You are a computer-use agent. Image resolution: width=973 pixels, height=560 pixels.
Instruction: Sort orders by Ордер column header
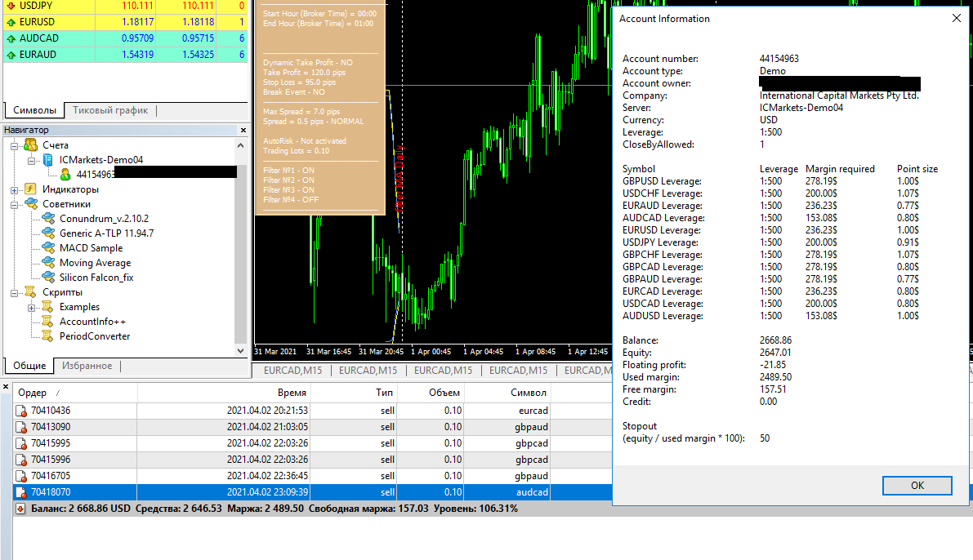pos(75,393)
